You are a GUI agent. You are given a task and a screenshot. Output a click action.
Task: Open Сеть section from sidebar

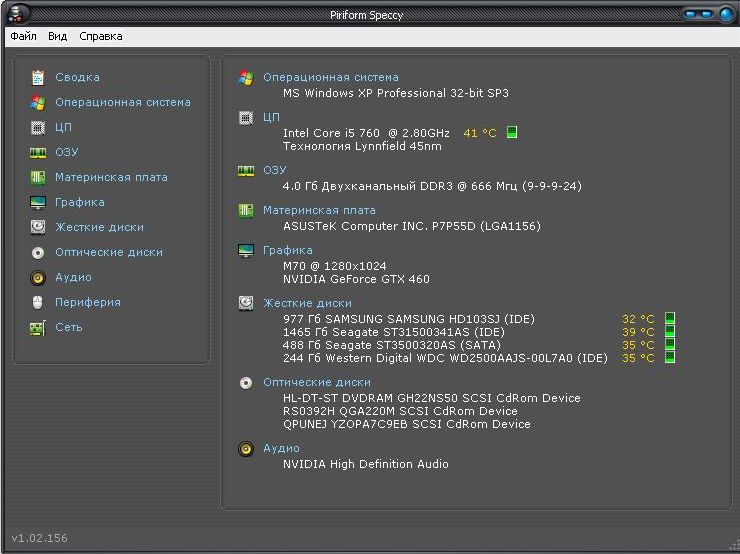[x=68, y=327]
